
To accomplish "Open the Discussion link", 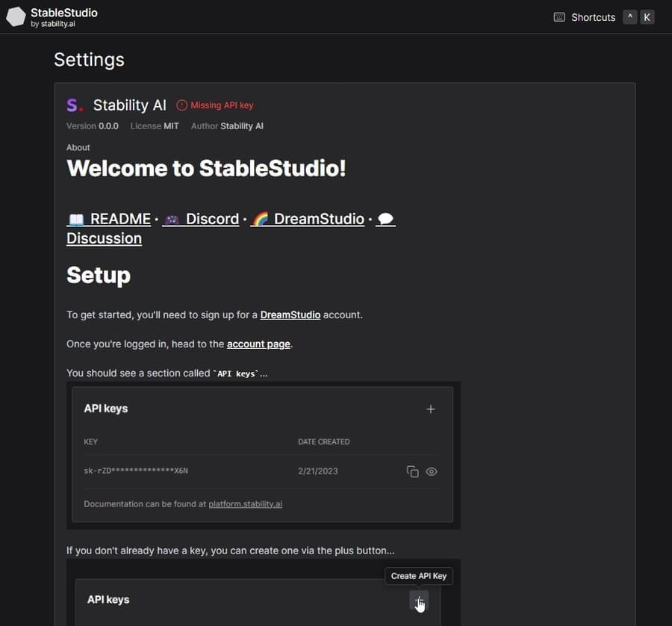I will point(104,238).
